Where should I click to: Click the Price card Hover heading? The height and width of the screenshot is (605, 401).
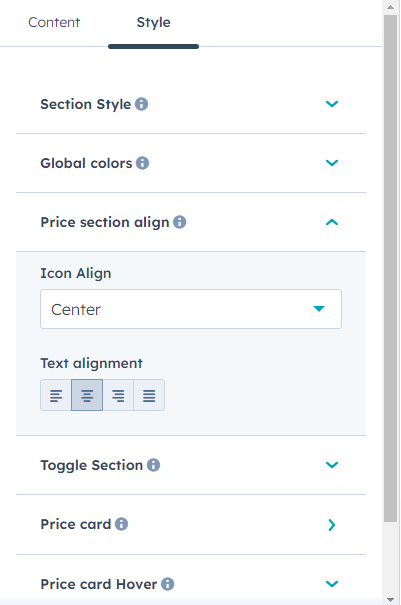tap(99, 584)
